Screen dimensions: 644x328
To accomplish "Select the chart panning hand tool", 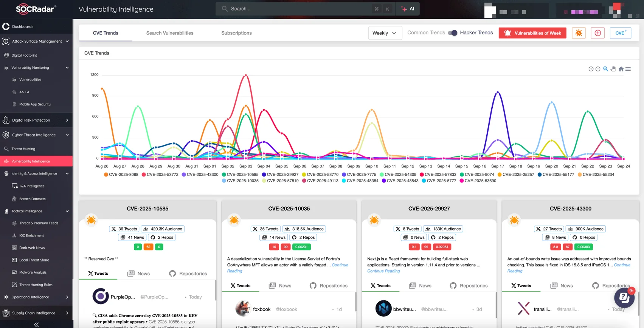I will [x=613, y=69].
